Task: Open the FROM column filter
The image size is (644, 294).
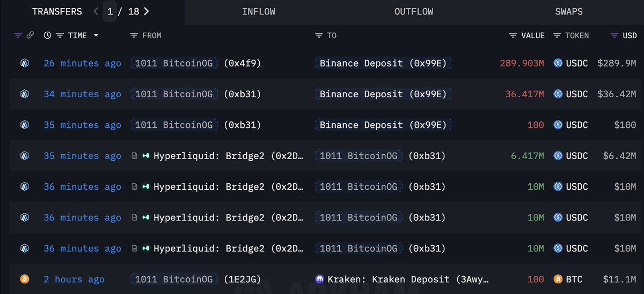Action: click(x=134, y=35)
